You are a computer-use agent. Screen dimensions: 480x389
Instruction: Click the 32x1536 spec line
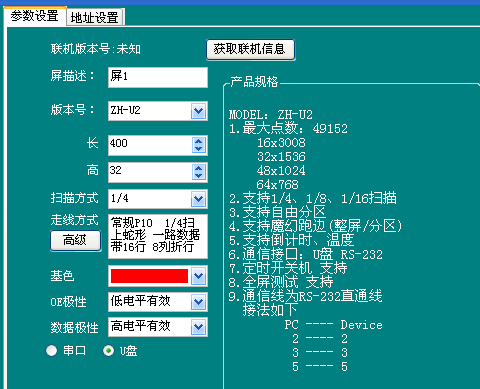(x=281, y=157)
